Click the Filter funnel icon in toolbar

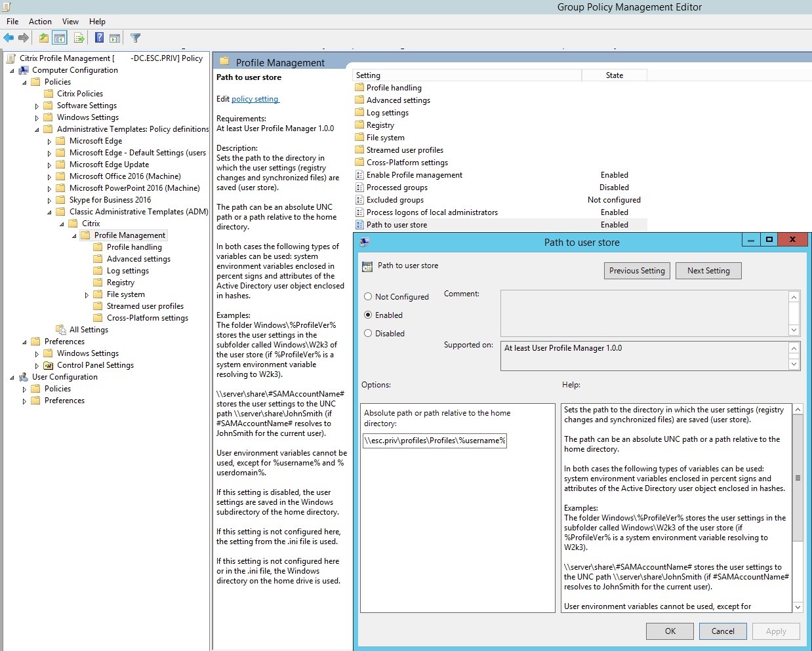[x=135, y=38]
